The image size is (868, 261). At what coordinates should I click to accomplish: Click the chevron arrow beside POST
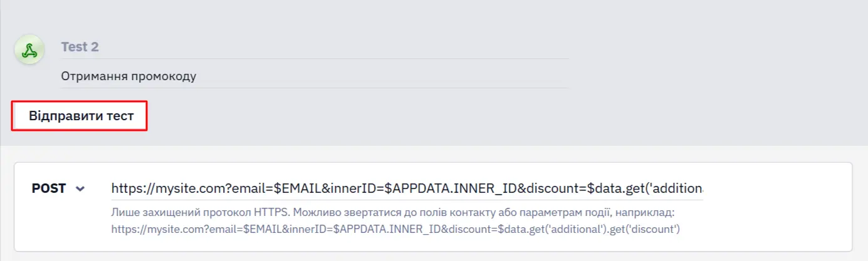80,189
